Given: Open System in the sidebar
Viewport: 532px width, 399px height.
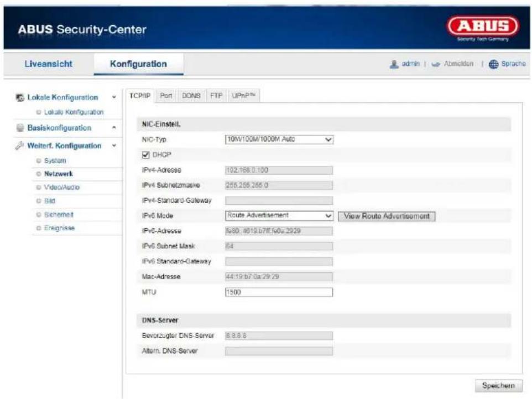Looking at the screenshot, I should coord(55,160).
